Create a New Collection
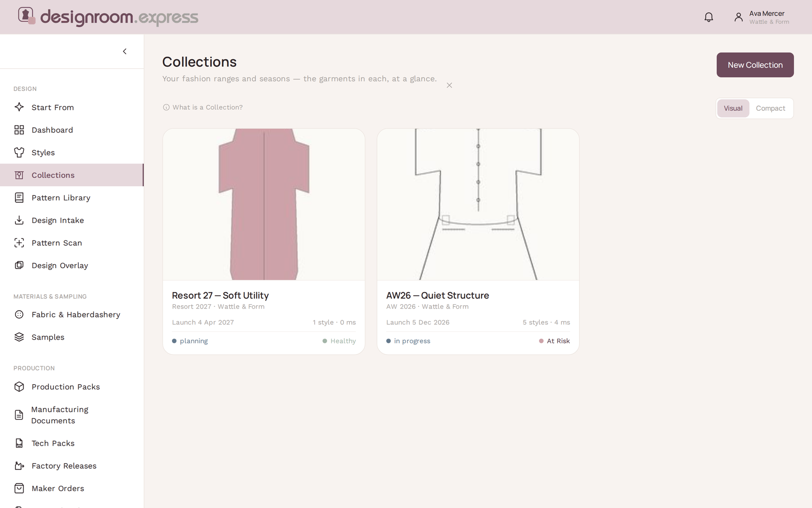This screenshot has height=508, width=812. [755, 65]
